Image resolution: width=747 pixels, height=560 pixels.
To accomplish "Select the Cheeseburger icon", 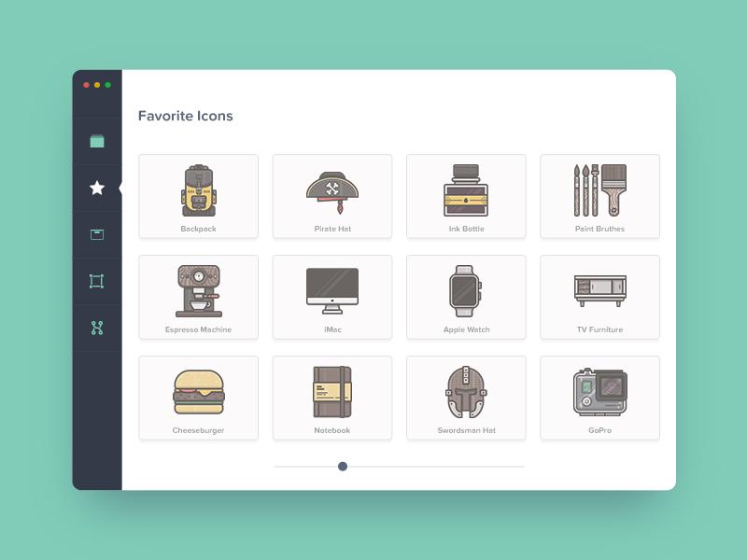I will pos(199,398).
